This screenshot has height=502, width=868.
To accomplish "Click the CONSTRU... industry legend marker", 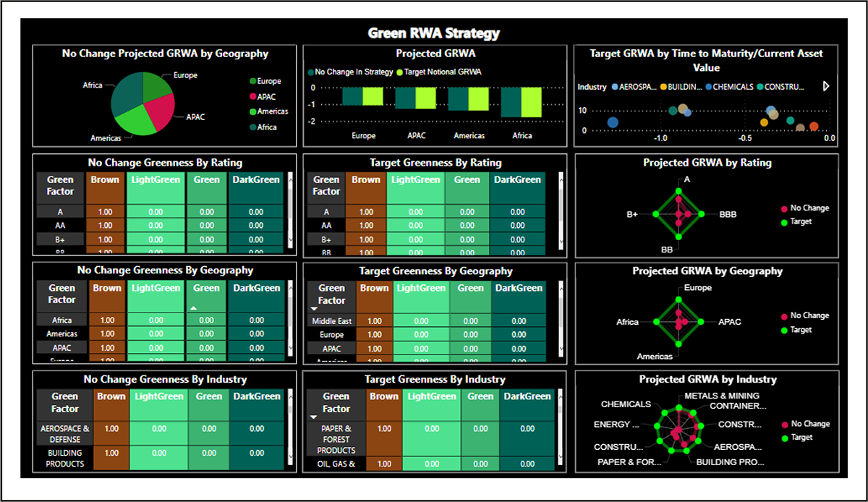I will tap(760, 87).
